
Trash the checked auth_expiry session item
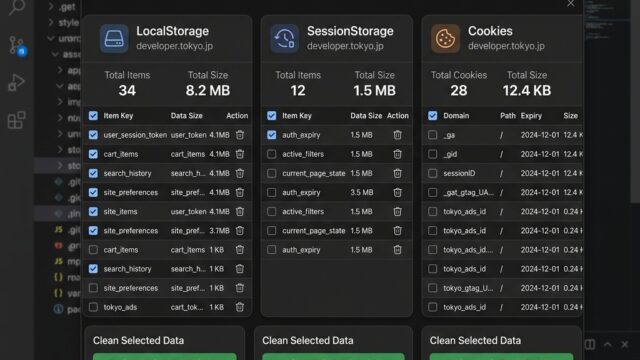pos(397,135)
